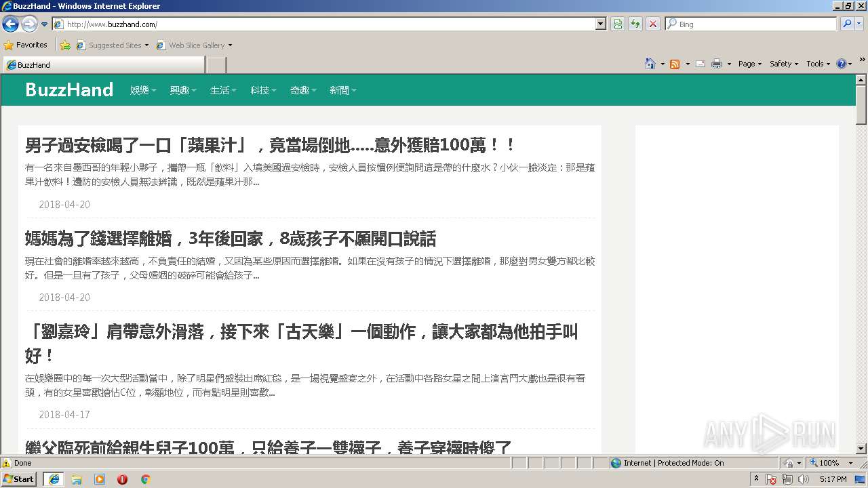The image size is (868, 488).
Task: Open the Safety menu
Action: (x=785, y=64)
